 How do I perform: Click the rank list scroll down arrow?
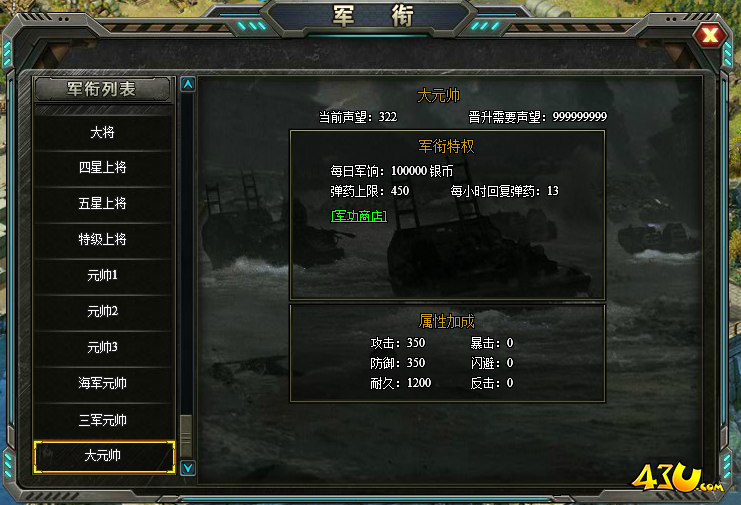point(188,468)
